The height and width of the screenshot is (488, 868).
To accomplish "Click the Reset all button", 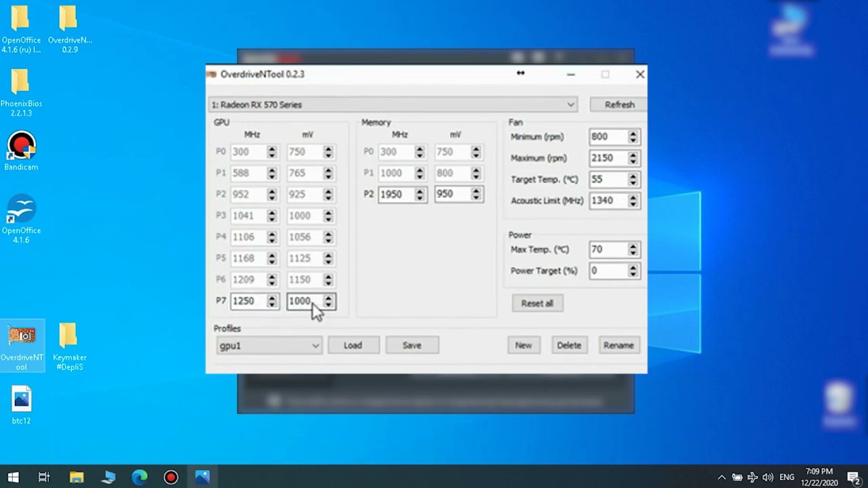I will (537, 303).
